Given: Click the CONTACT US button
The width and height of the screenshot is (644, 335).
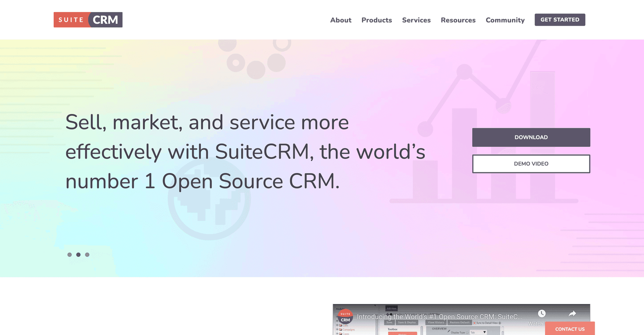Looking at the screenshot, I should tap(570, 329).
